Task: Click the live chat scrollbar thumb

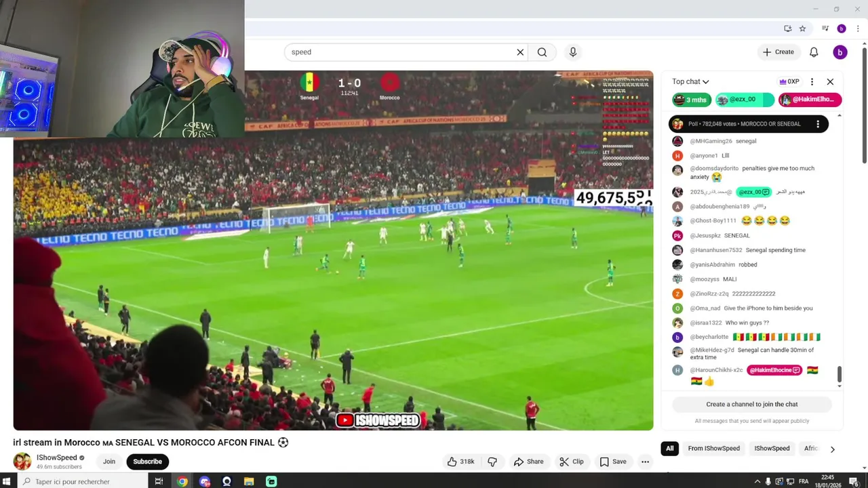Action: 840,374
